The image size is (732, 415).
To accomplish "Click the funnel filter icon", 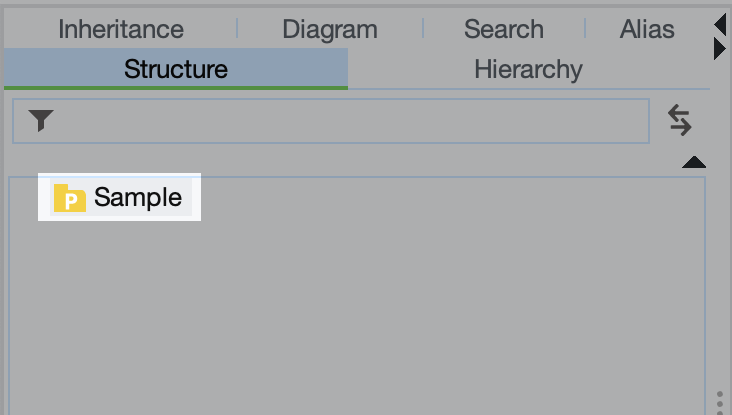I will click(x=41, y=121).
